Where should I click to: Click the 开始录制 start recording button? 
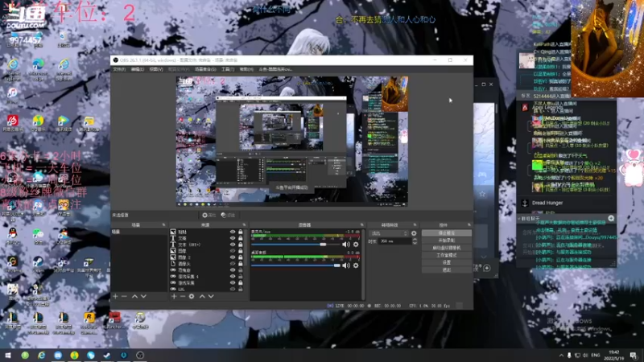[447, 241]
